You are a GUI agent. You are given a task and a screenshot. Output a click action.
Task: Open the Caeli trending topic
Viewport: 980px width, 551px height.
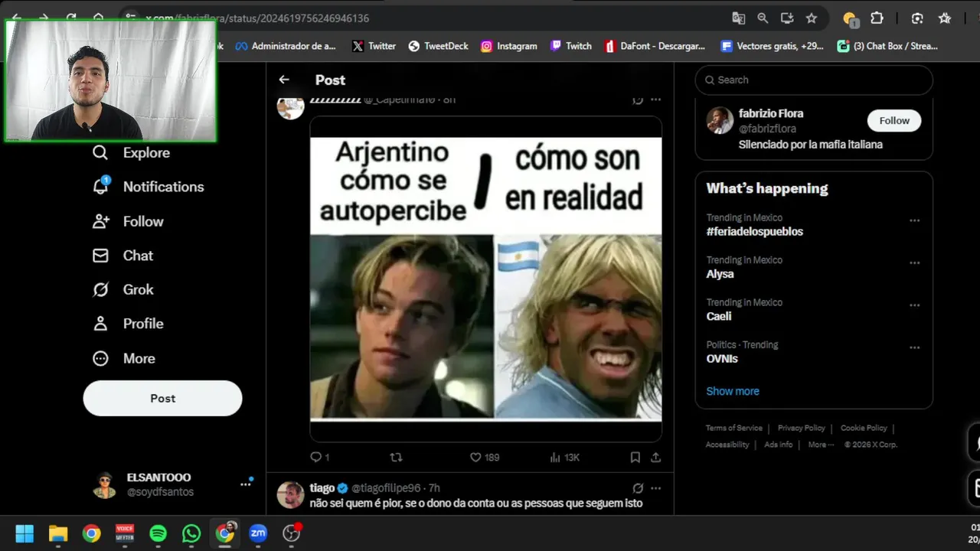[x=719, y=316]
